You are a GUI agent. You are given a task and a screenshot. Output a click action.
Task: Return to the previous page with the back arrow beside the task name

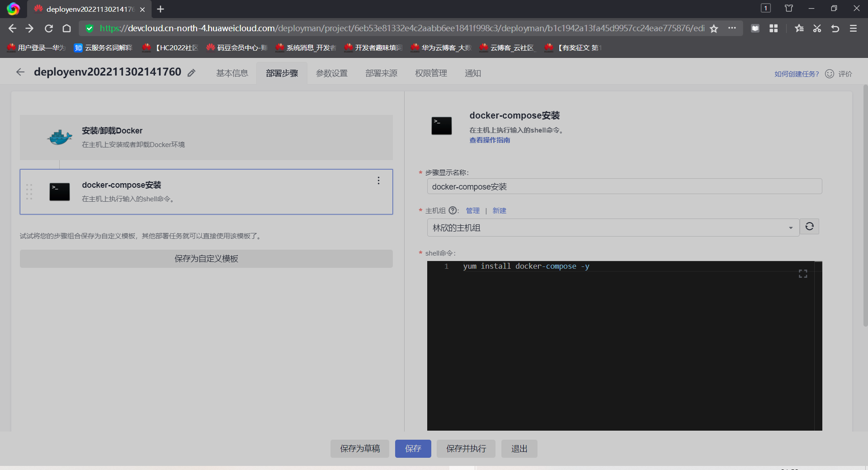[20, 72]
